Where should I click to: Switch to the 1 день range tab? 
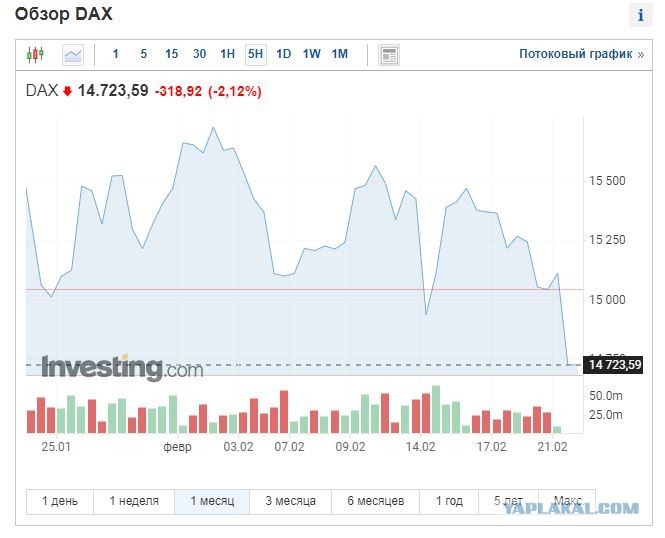click(60, 502)
